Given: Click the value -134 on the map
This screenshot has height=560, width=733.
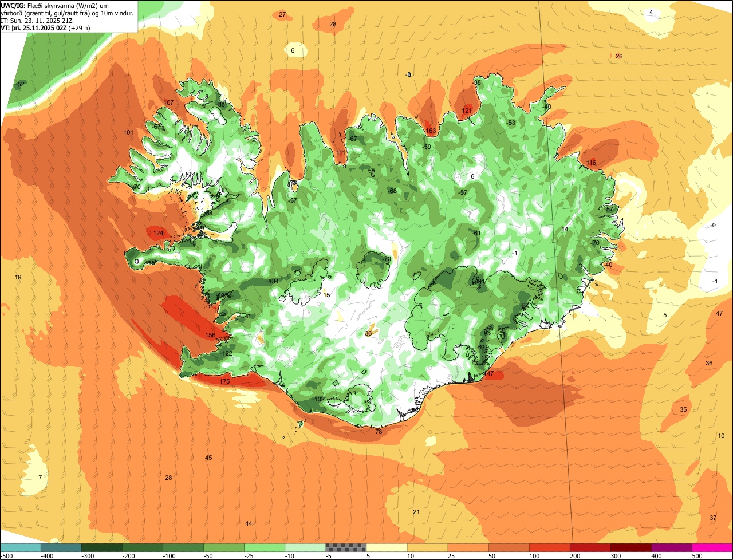Looking at the screenshot, I should [x=273, y=281].
